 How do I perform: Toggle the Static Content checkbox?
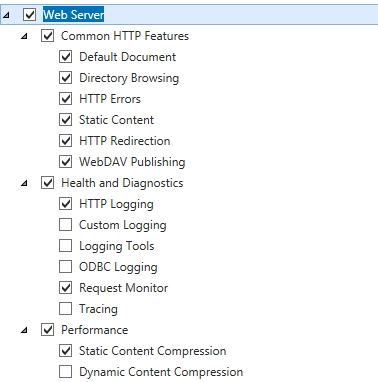pos(66,120)
